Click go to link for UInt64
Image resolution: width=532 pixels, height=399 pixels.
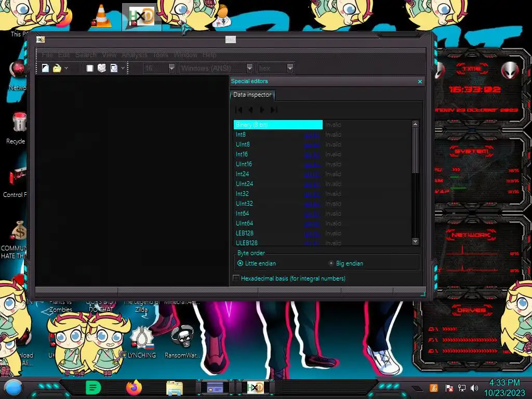[x=312, y=223]
